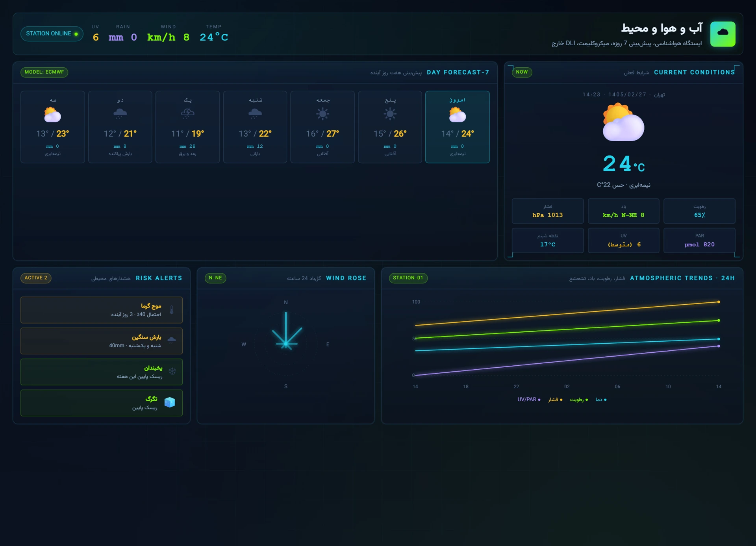This screenshot has width=756, height=546.
Task: Click the snowflake icon in یخبندان alert
Action: point(172,371)
